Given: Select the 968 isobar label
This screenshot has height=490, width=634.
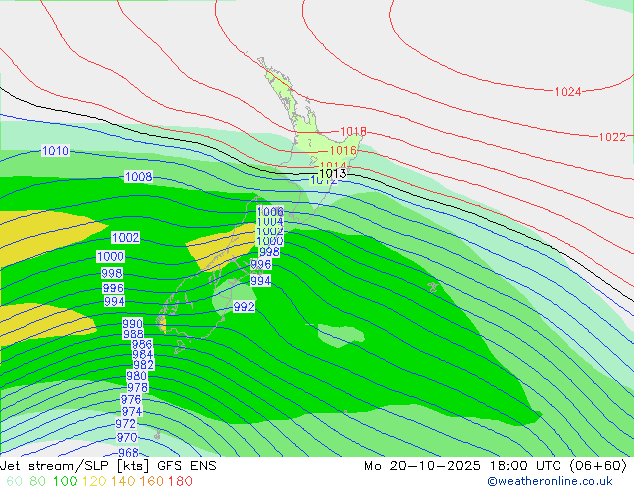Looking at the screenshot, I should click(x=128, y=453).
